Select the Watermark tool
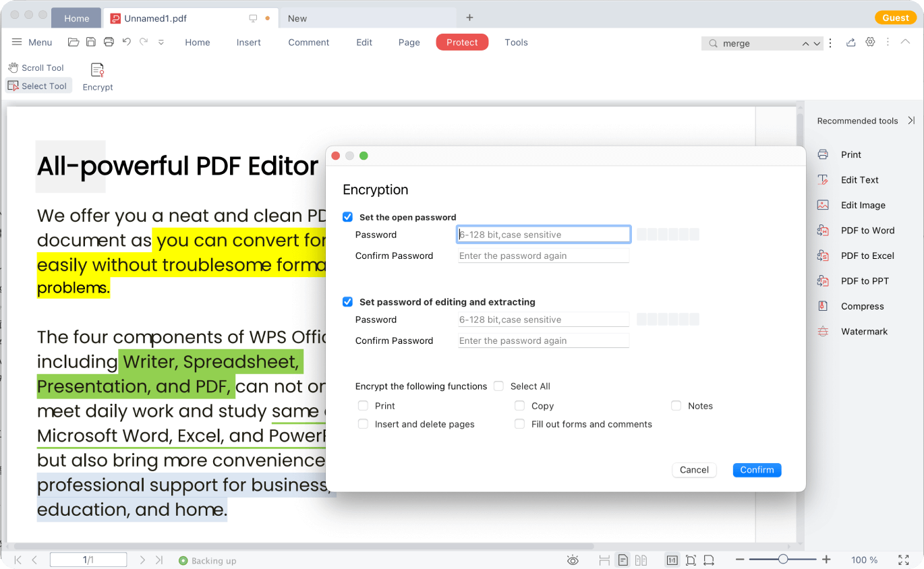 864,332
